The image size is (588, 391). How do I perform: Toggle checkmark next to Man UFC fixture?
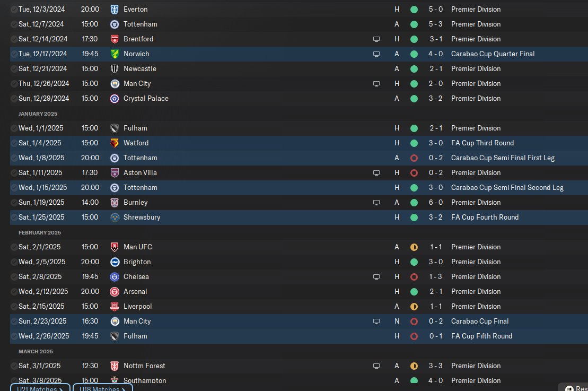click(13, 247)
